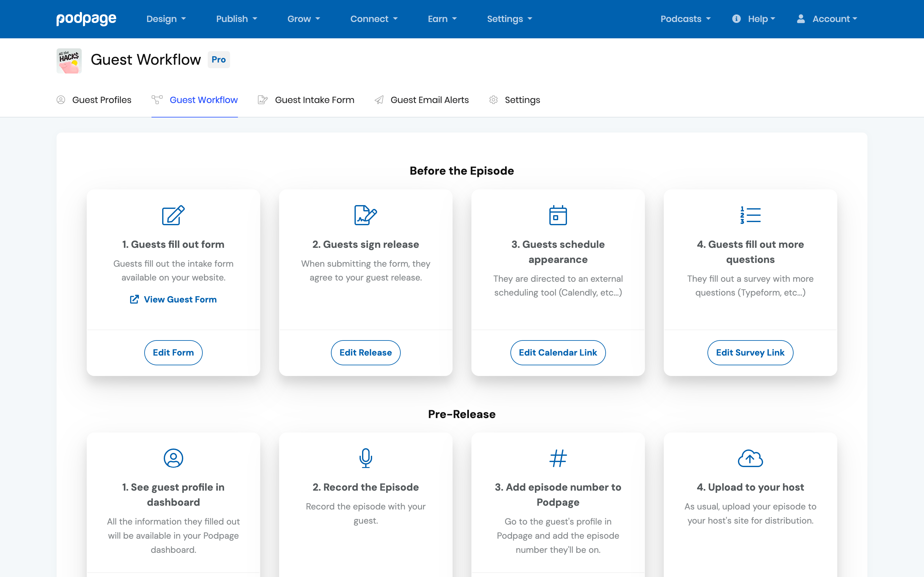This screenshot has height=577, width=924.
Task: Click the numbered list icon in questions card
Action: 750,215
